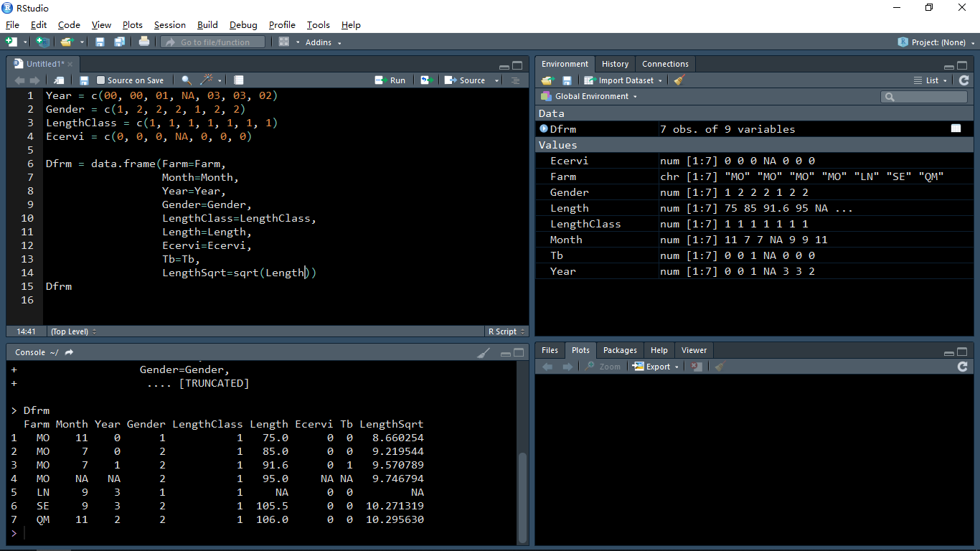This screenshot has width=980, height=551.
Task: Switch to the Packages tab
Action: pyautogui.click(x=620, y=350)
